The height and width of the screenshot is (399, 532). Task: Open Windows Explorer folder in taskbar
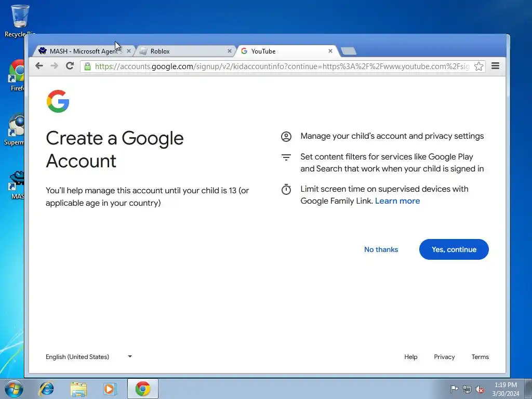point(78,389)
